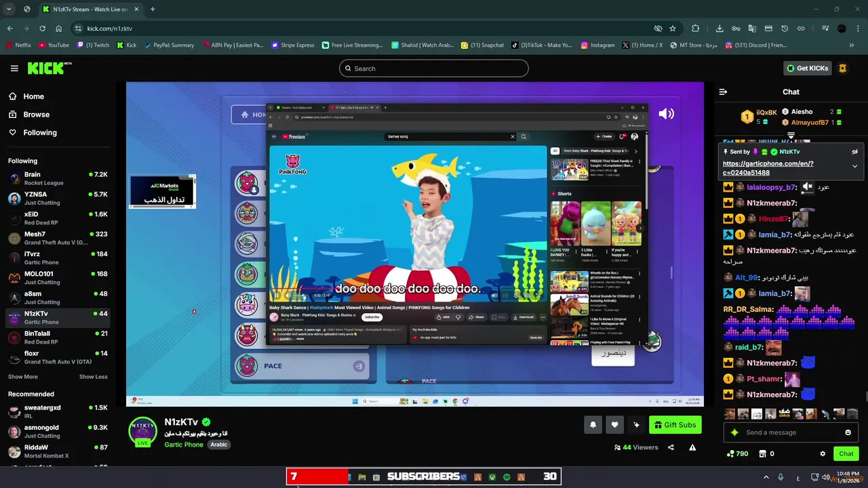Image resolution: width=868 pixels, height=488 pixels.
Task: Open asmongold in Recommended list
Action: coord(58,432)
